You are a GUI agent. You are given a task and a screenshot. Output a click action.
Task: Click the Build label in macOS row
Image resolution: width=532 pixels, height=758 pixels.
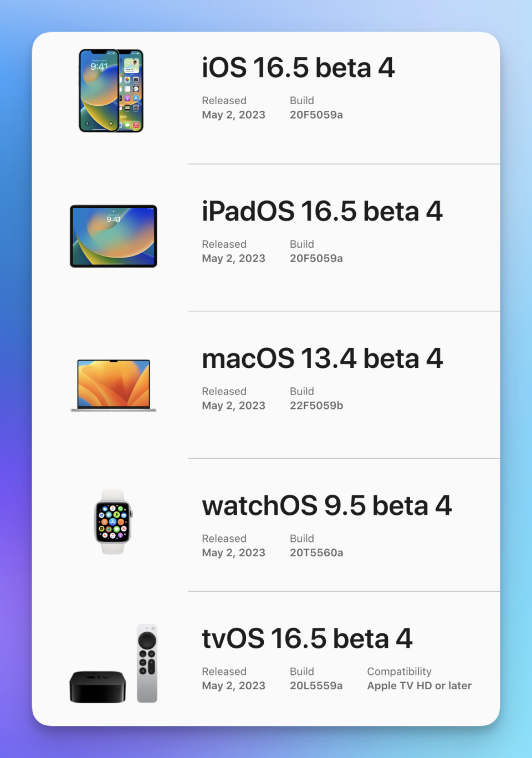[302, 391]
